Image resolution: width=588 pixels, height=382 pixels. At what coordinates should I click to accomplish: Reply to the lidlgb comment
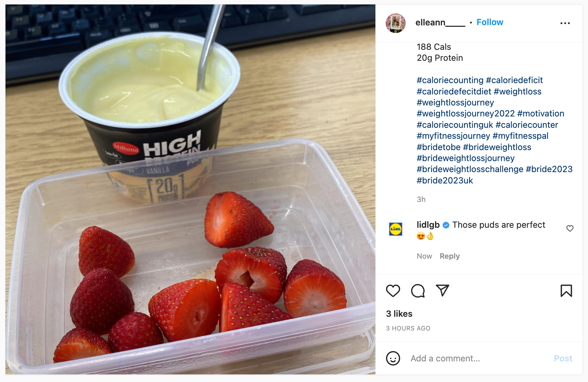[450, 256]
